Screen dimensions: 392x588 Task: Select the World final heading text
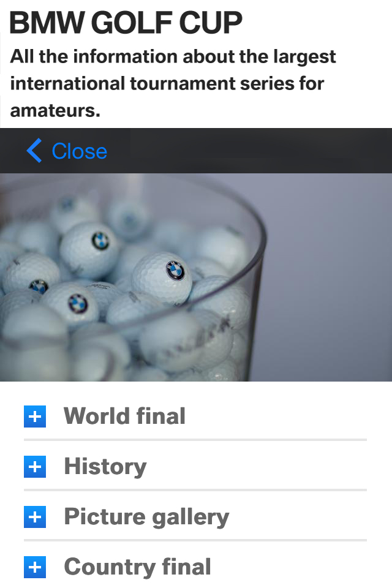(x=125, y=416)
